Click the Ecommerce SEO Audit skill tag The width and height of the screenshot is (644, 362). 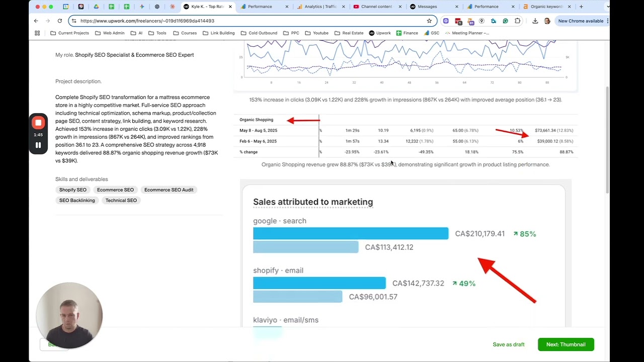coord(169,190)
